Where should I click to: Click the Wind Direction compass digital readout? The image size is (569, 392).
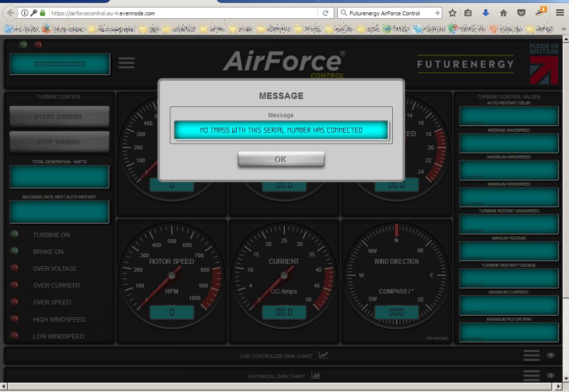coord(396,312)
